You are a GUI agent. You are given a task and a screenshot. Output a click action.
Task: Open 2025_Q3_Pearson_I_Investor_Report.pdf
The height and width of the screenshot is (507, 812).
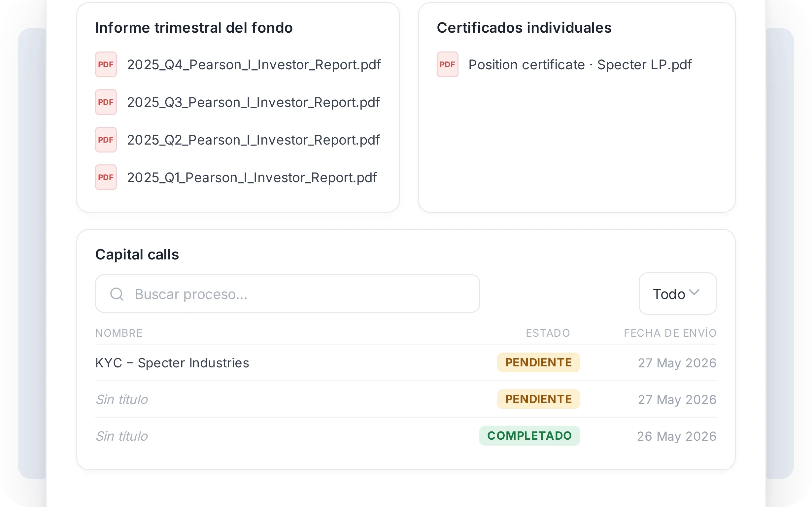click(253, 102)
